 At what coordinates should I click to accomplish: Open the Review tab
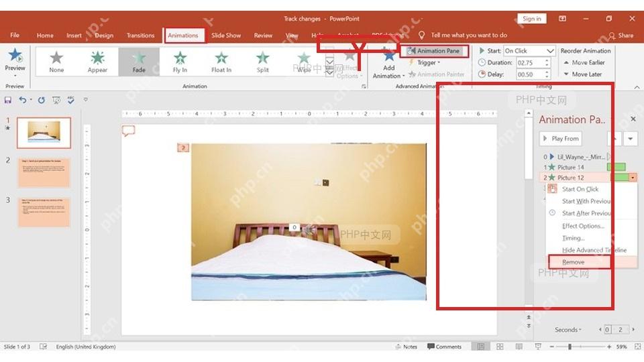[x=263, y=36]
